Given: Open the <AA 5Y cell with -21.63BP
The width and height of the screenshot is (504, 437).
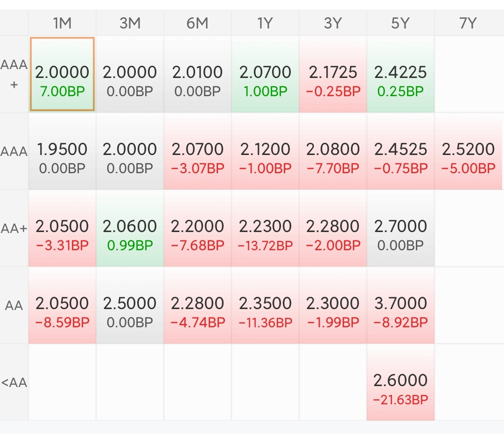Looking at the screenshot, I should click(x=400, y=382).
